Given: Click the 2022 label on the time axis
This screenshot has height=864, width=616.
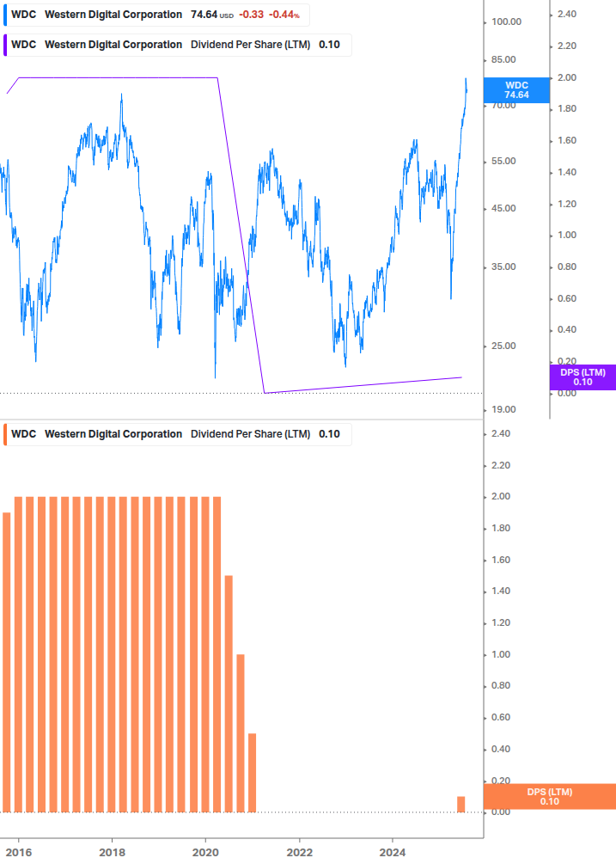Looking at the screenshot, I should pos(300,853).
